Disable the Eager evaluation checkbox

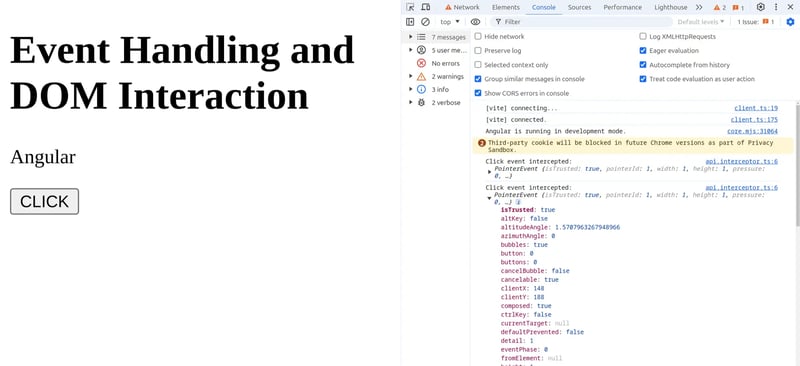[x=643, y=51]
